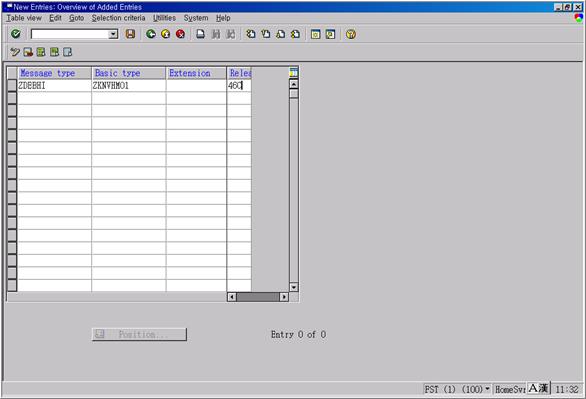Open the table configuration icon above the scrollbar
The height and width of the screenshot is (399, 586).
(294, 72)
